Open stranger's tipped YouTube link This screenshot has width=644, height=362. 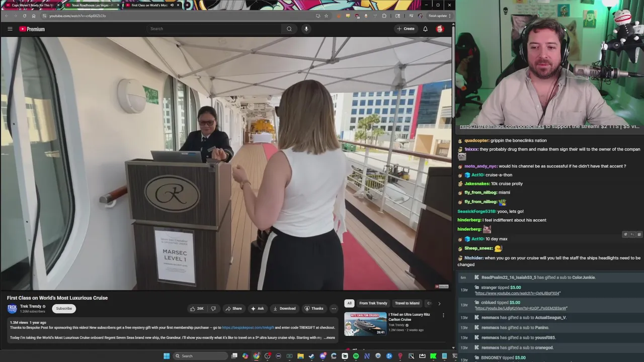[x=517, y=293]
